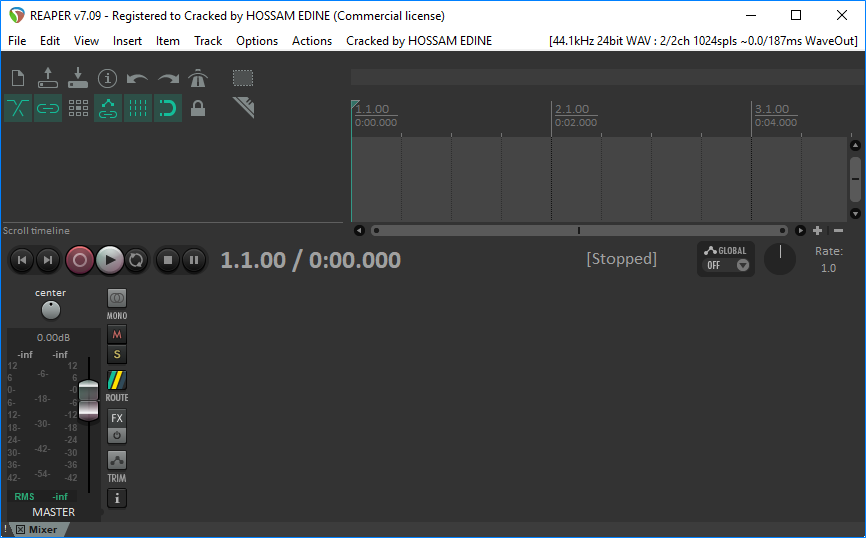Image resolution: width=866 pixels, height=538 pixels.
Task: Toggle master FX bypass power icon
Action: click(x=117, y=435)
